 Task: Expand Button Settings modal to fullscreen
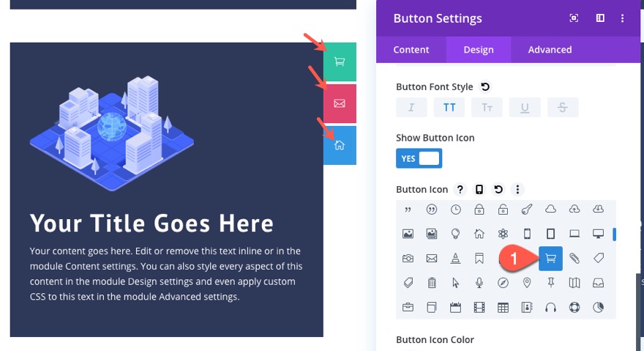pyautogui.click(x=574, y=18)
